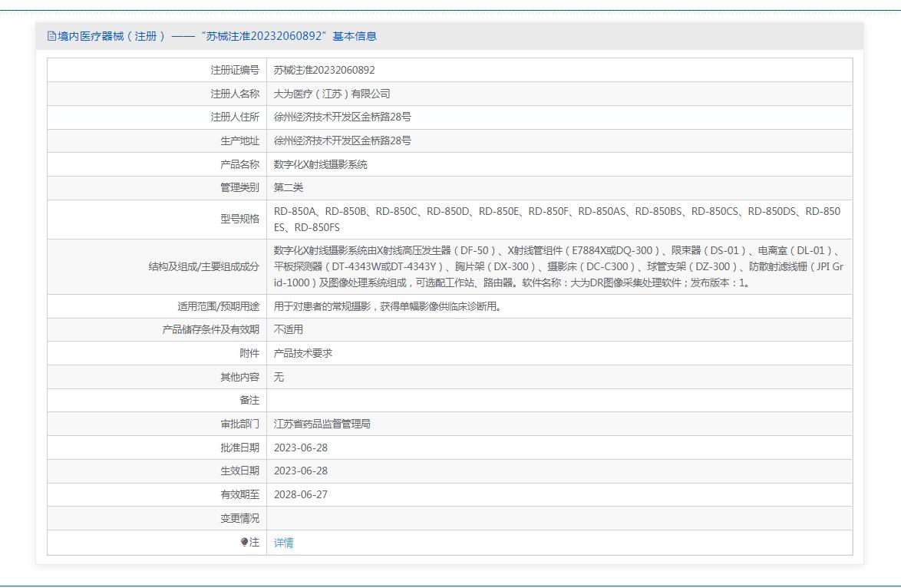Select product name 数字化X射线摄影系统
Screen dimensions: 901x588
[320, 164]
